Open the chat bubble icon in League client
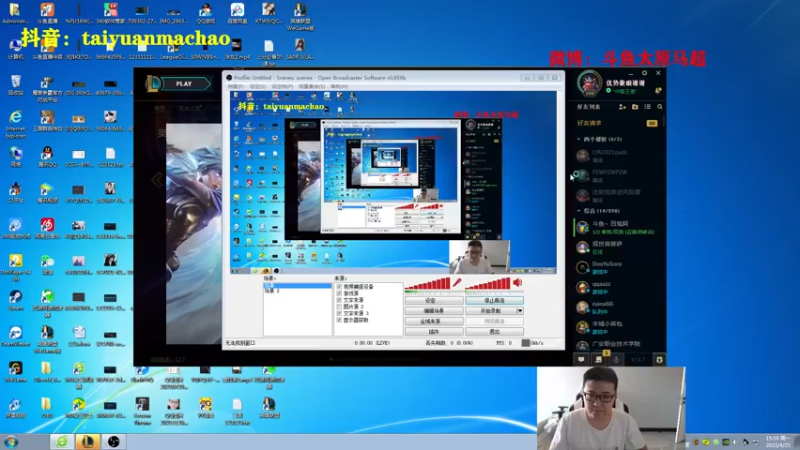Viewport: 800px width, 450px height. pyautogui.click(x=581, y=360)
